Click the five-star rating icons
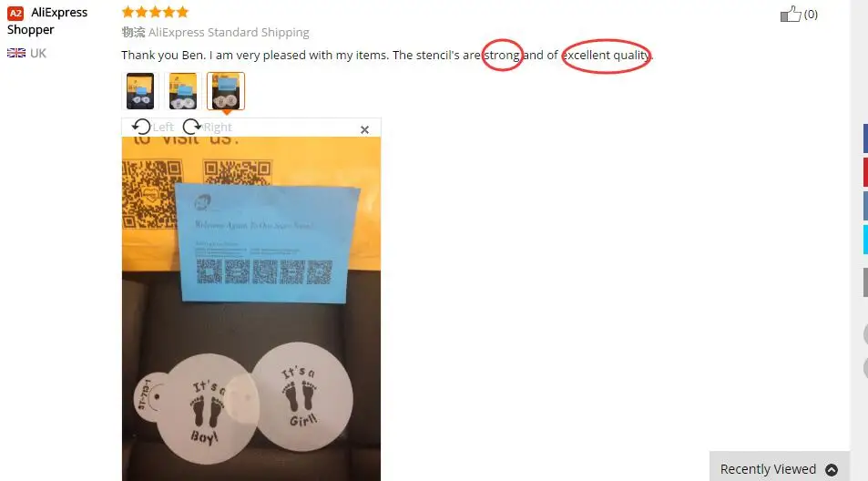The width and height of the screenshot is (868, 481). [x=156, y=12]
